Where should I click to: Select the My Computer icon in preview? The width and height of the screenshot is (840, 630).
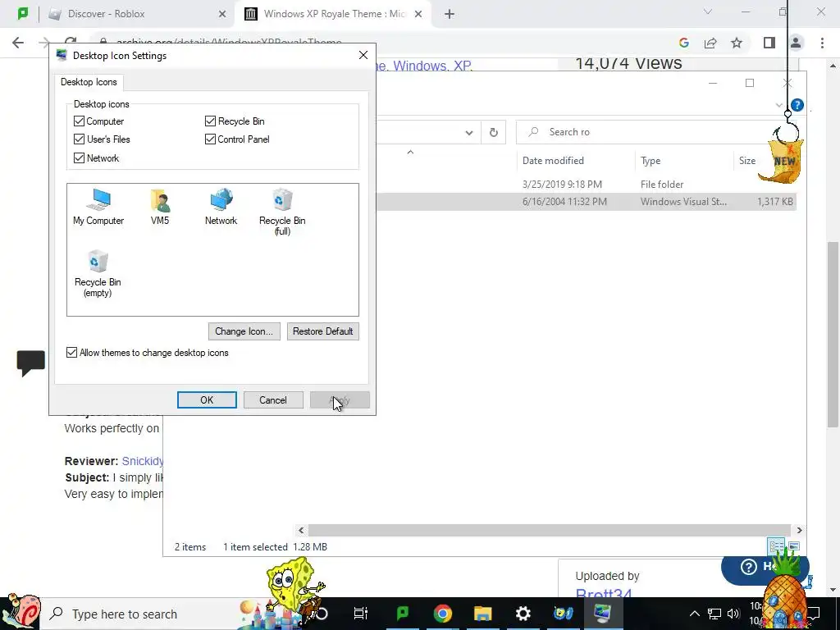coord(98,207)
